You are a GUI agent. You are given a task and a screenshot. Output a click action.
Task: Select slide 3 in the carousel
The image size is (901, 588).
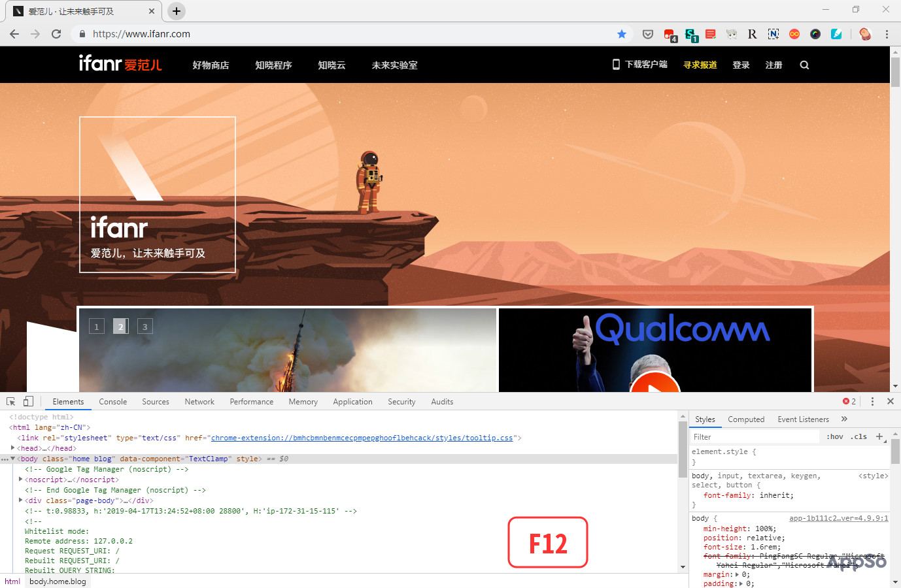click(x=144, y=326)
